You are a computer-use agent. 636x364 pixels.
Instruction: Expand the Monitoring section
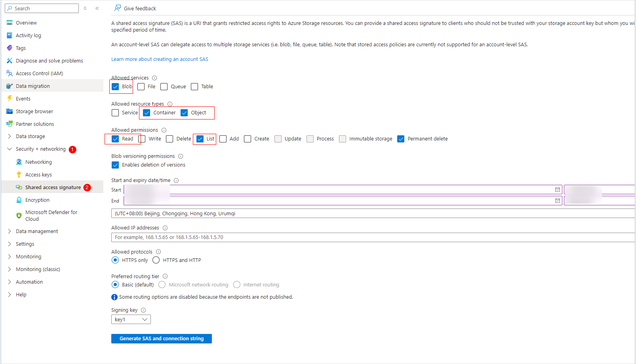[10, 257]
